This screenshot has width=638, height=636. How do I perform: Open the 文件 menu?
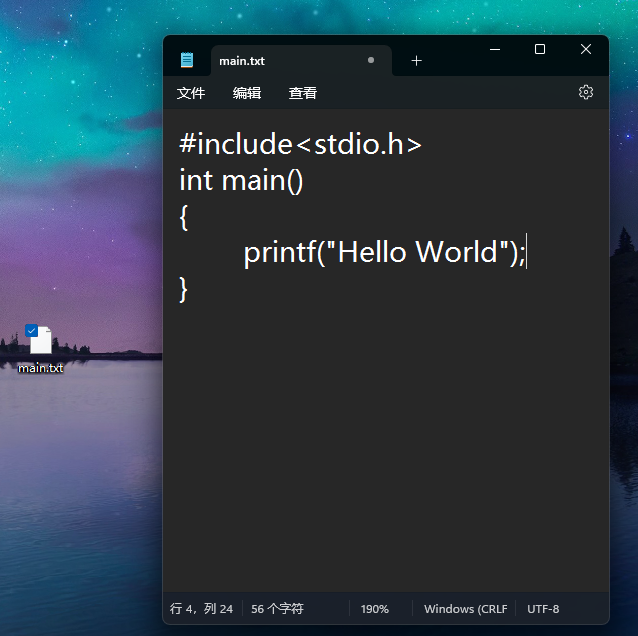point(191,93)
